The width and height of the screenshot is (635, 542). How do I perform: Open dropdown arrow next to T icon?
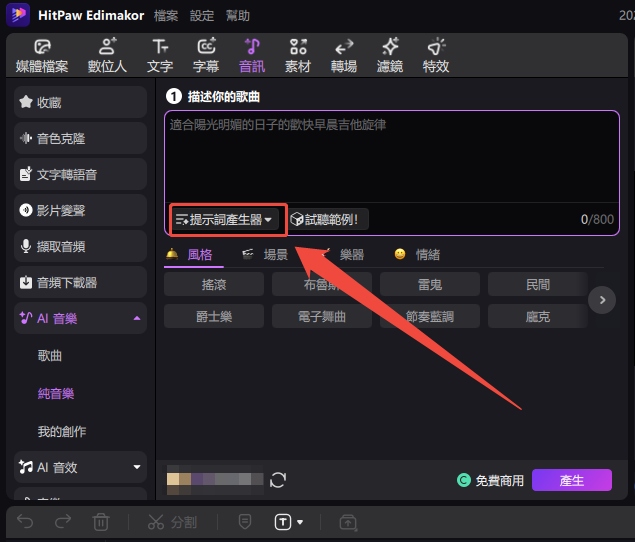click(300, 522)
